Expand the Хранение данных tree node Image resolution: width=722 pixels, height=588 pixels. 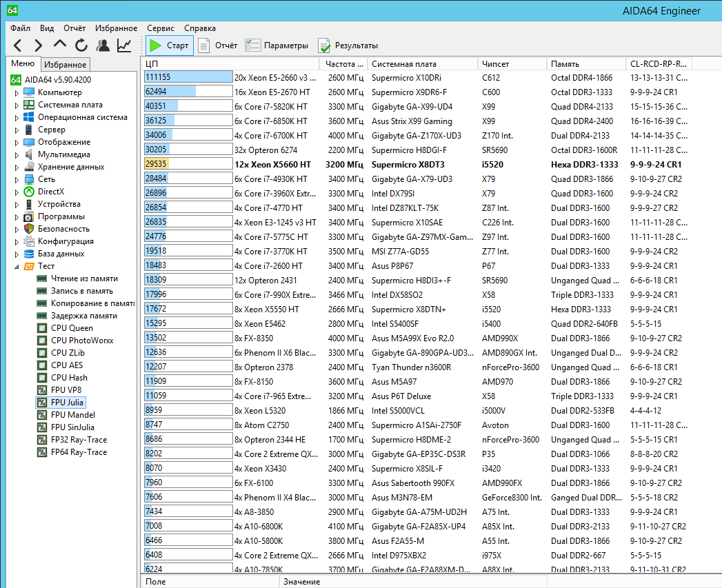(17, 167)
